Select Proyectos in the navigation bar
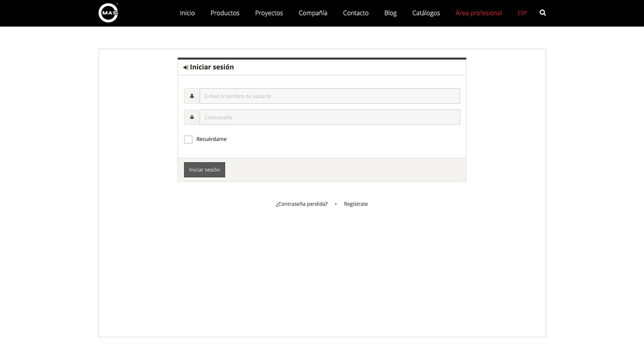 [x=269, y=13]
